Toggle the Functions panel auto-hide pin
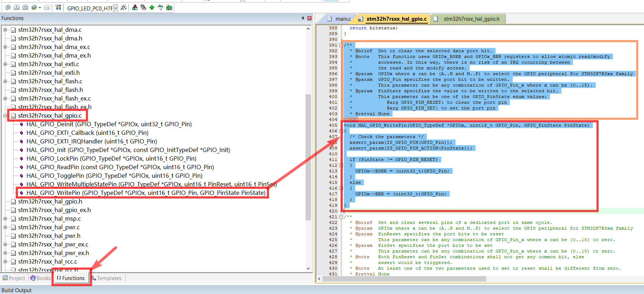This screenshot has width=644, height=294. 303,18
